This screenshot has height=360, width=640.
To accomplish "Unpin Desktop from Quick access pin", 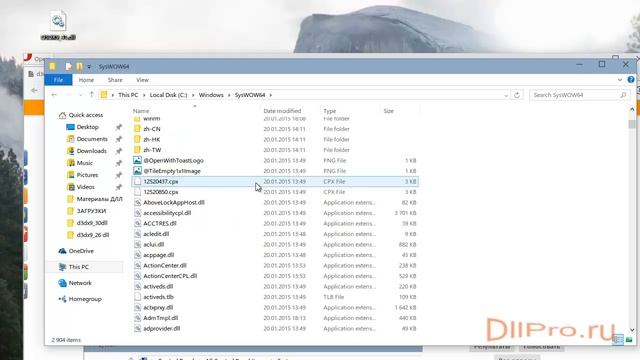I will coord(118,127).
